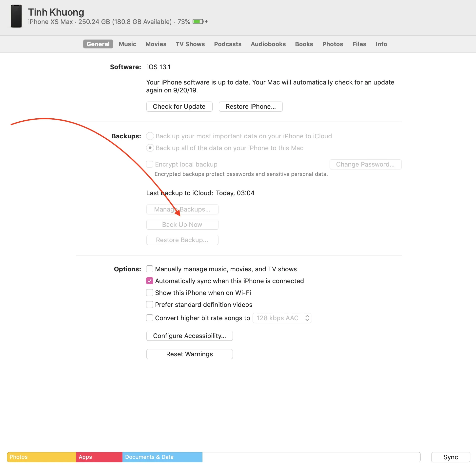Click the Restore Backup... button

tap(182, 240)
